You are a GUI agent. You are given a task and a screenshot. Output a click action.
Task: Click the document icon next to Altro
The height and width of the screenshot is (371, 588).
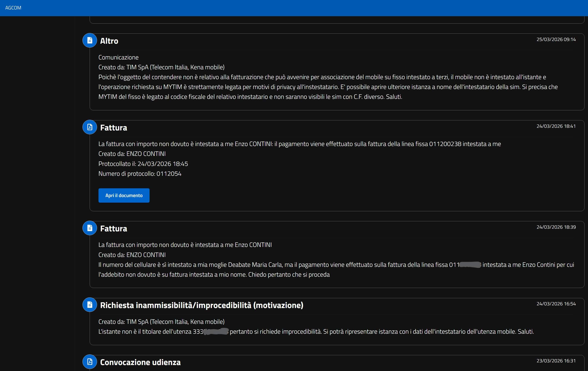90,40
